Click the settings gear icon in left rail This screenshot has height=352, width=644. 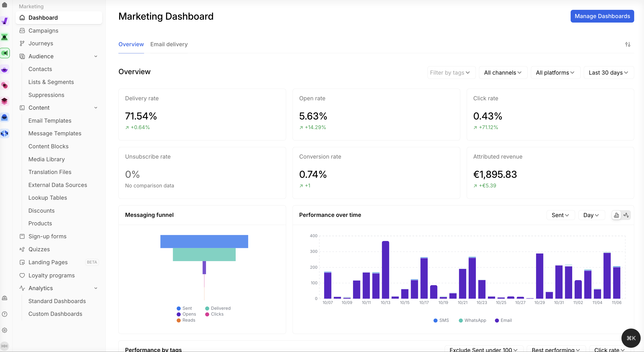pos(4,330)
